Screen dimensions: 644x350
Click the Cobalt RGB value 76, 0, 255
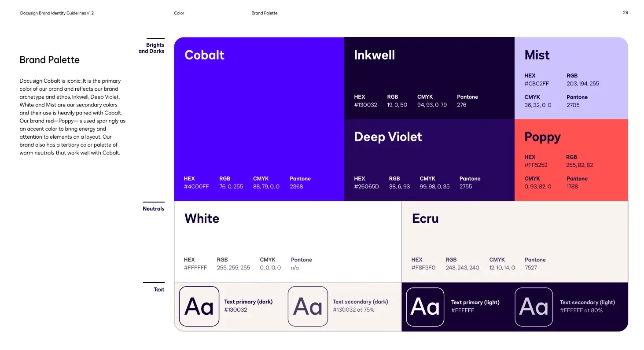point(231,187)
